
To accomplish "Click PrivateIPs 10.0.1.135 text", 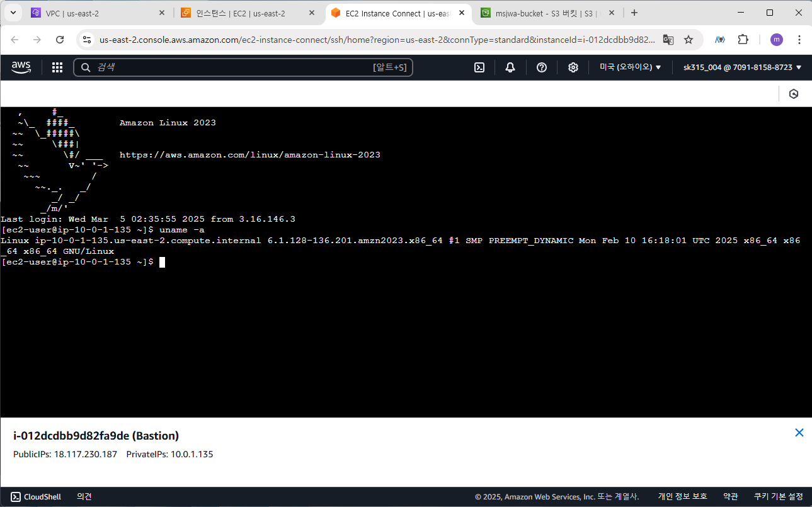I will pyautogui.click(x=170, y=454).
